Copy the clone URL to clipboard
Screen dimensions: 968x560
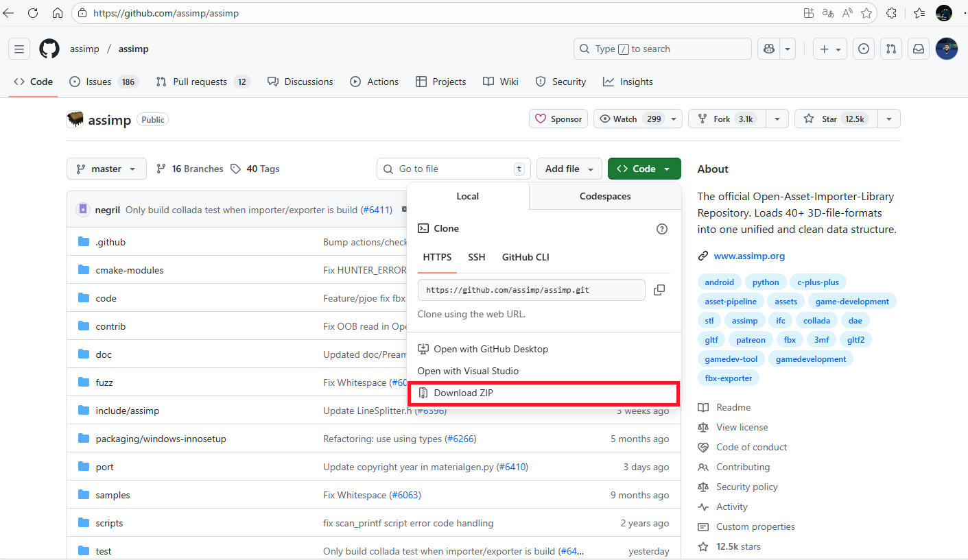(659, 290)
